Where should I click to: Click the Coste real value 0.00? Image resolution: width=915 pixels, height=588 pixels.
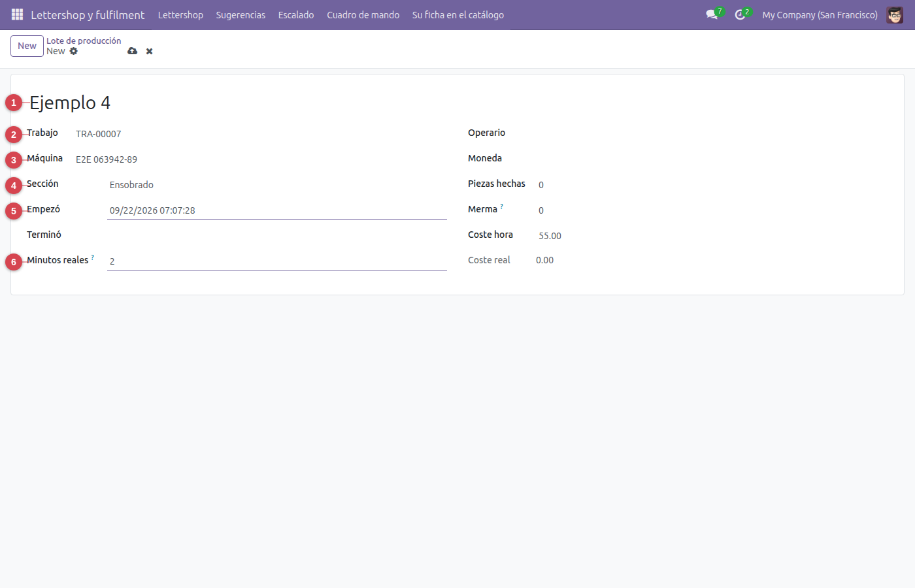(x=544, y=260)
